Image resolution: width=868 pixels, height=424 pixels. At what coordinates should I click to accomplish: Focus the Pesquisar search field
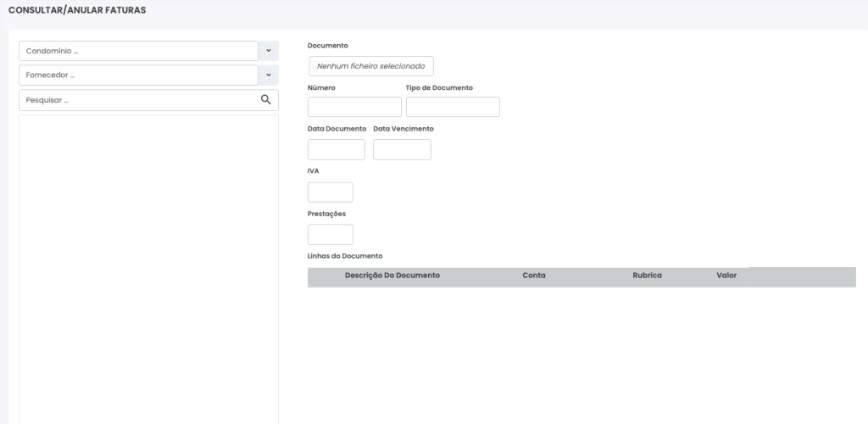(x=148, y=100)
